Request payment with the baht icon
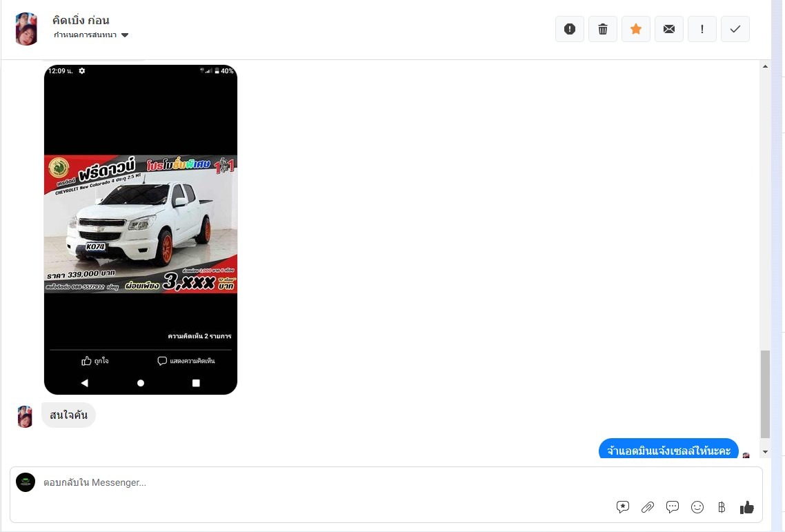Image resolution: width=785 pixels, height=532 pixels. pyautogui.click(x=722, y=507)
